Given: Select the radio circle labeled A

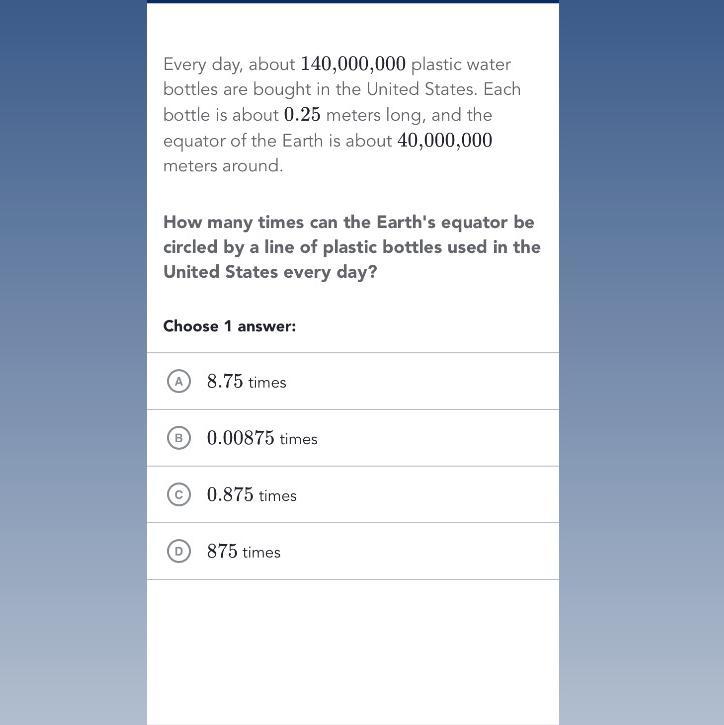Looking at the screenshot, I should [178, 381].
